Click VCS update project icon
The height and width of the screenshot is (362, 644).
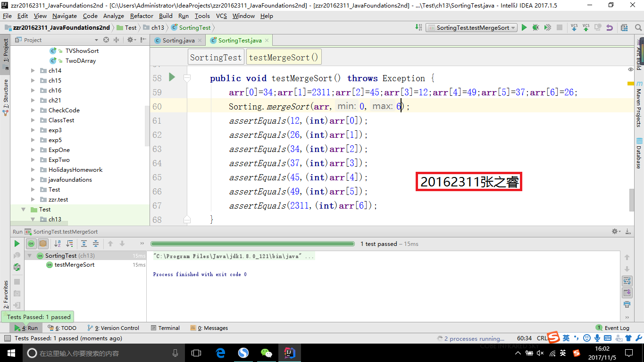(x=574, y=27)
